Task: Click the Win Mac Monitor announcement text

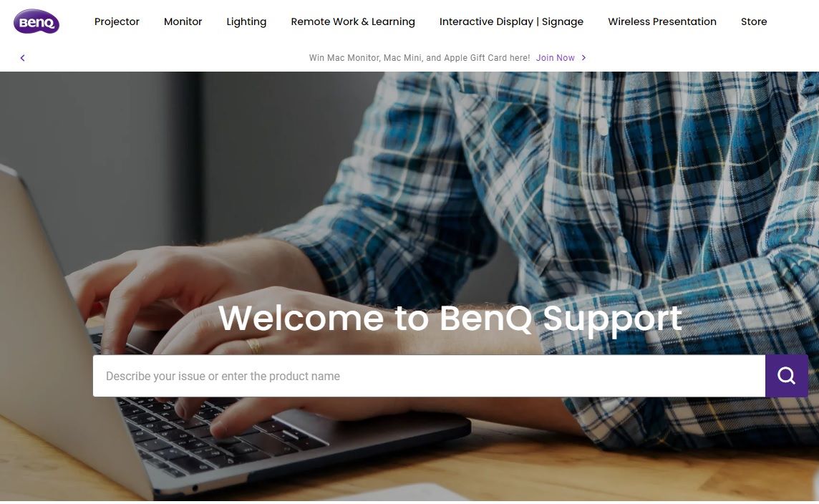Action: [x=419, y=58]
